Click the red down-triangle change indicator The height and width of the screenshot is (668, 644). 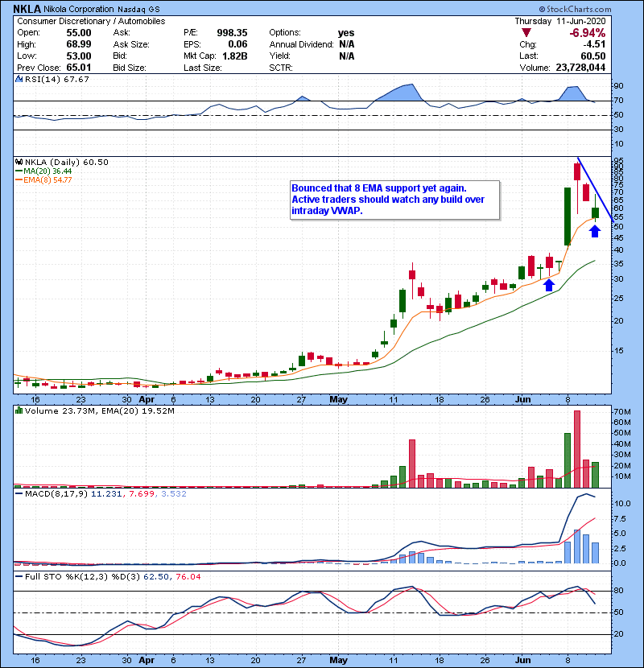click(526, 33)
